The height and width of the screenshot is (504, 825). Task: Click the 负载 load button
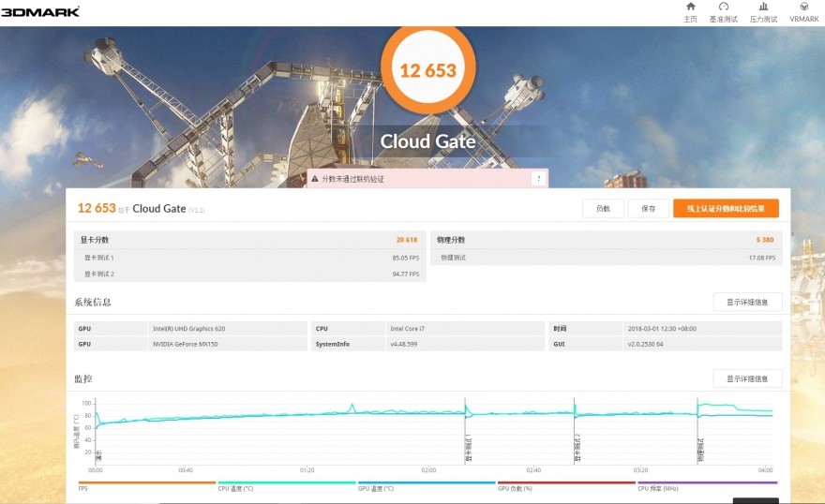coord(603,209)
